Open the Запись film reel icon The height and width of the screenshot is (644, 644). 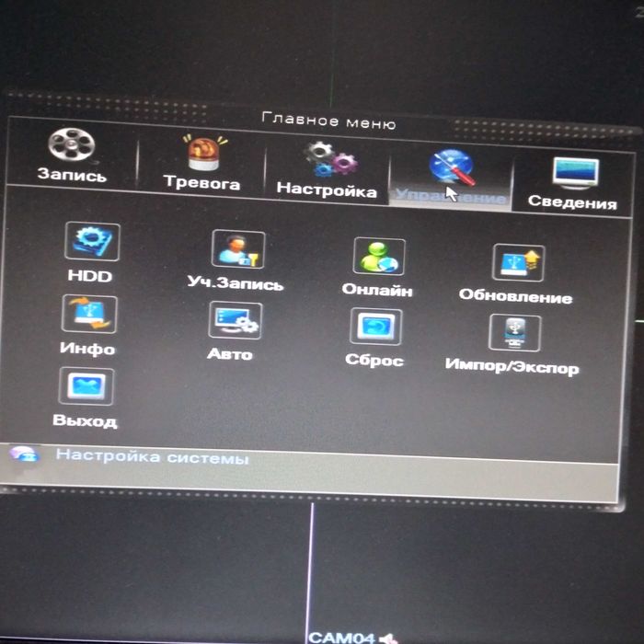tap(72, 144)
